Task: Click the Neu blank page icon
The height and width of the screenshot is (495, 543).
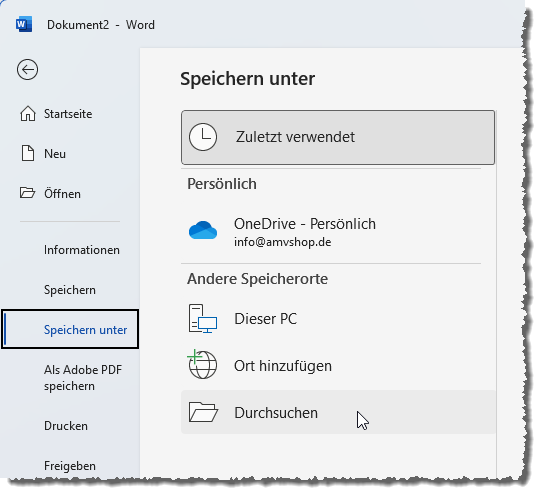Action: (x=28, y=153)
